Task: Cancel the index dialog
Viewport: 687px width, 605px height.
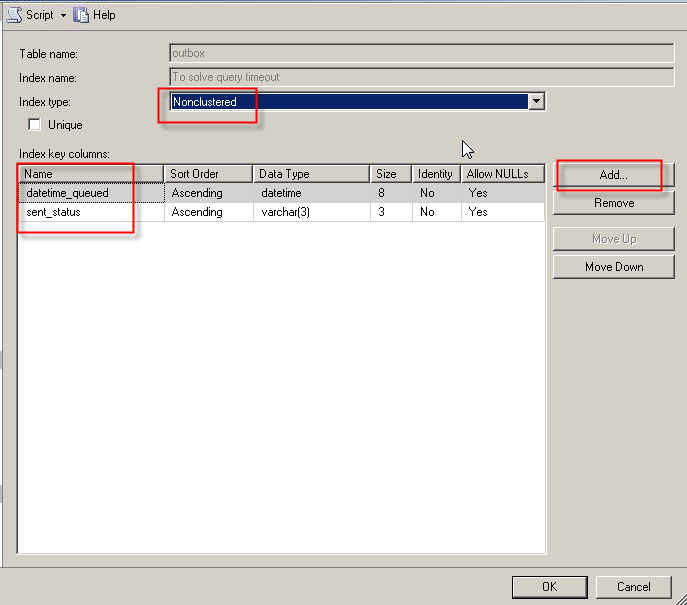Action: 634,587
